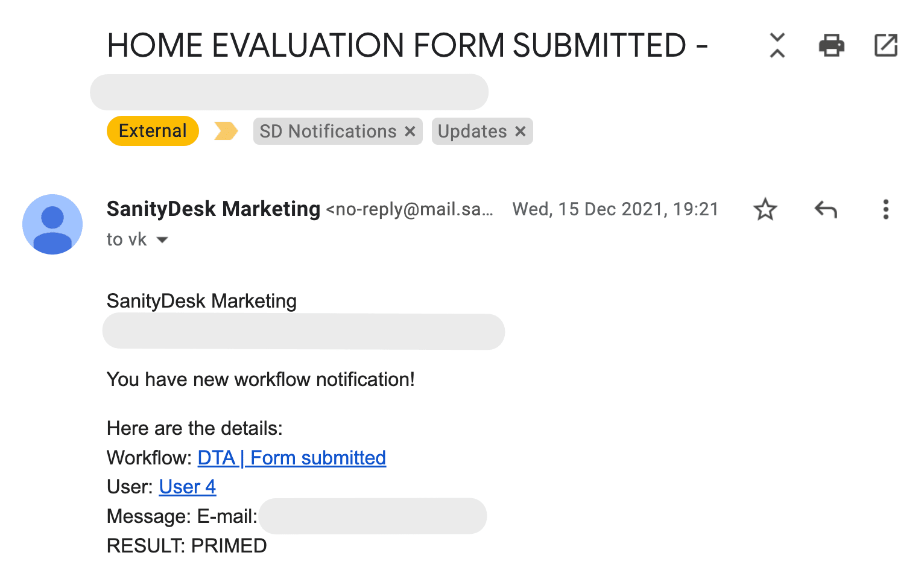924x573 pixels.
Task: Toggle the yellow importance marker
Action: tap(226, 131)
